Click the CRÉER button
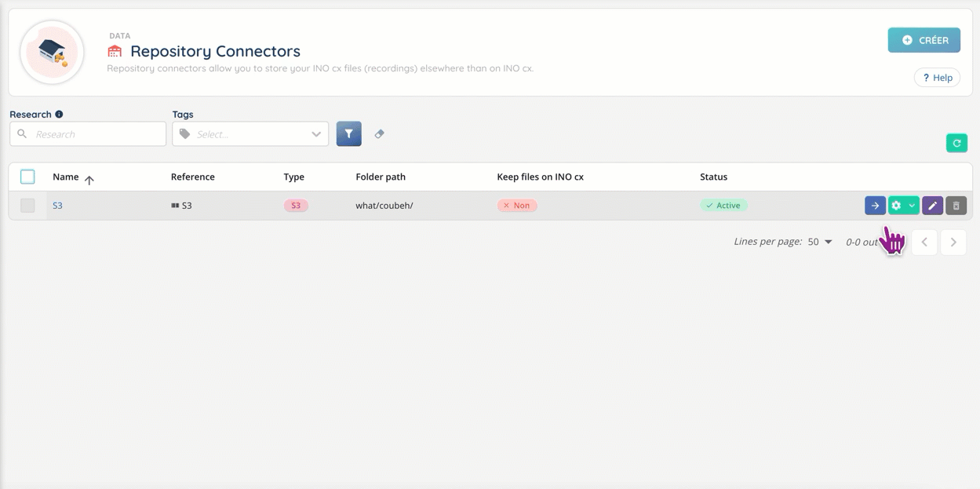This screenshot has width=980, height=489. (924, 40)
